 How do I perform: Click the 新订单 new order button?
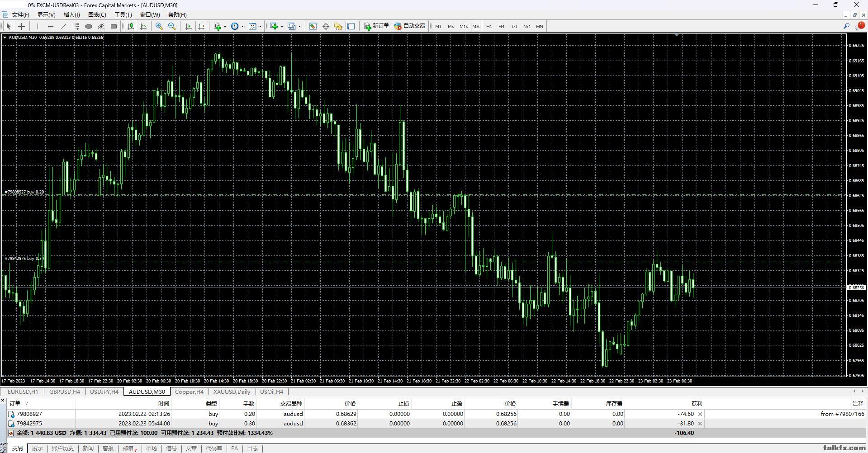click(x=376, y=26)
